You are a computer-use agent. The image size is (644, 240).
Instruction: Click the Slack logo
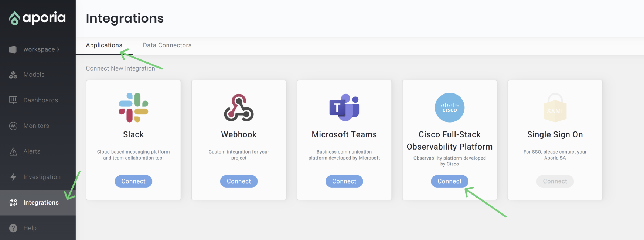coord(133,107)
